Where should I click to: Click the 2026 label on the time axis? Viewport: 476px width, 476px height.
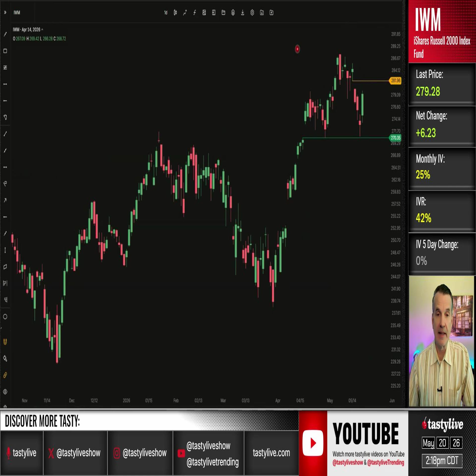pos(126,401)
